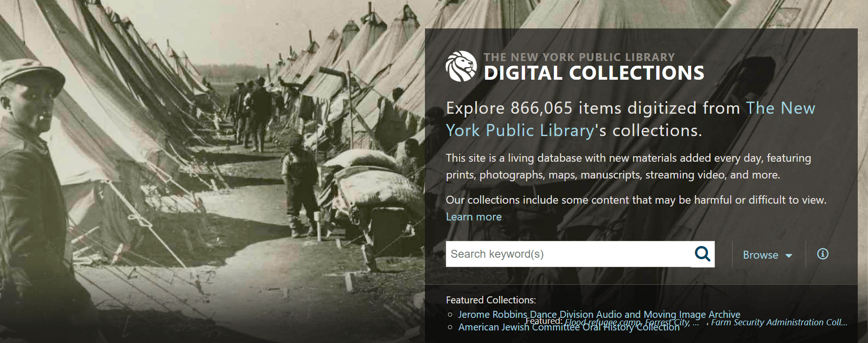Open Jerome Robbins Dance Division collection
The height and width of the screenshot is (343, 868).
(599, 315)
